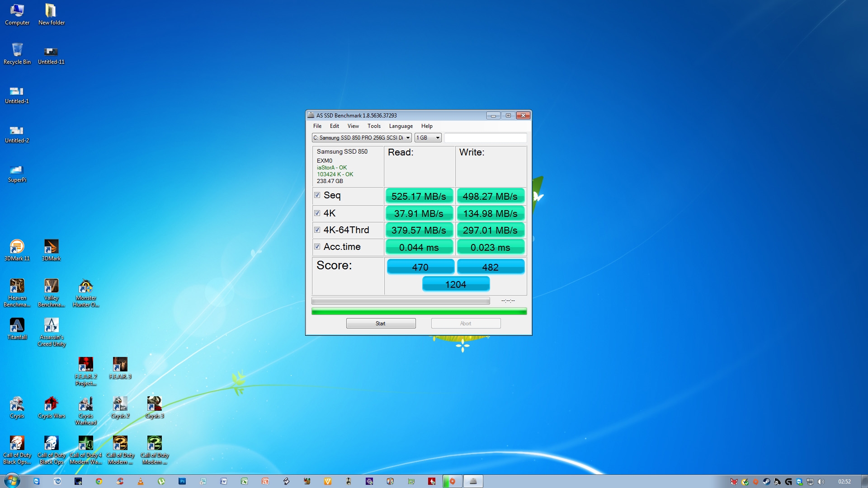Launch the Crysis Wars shortcut

click(x=51, y=407)
